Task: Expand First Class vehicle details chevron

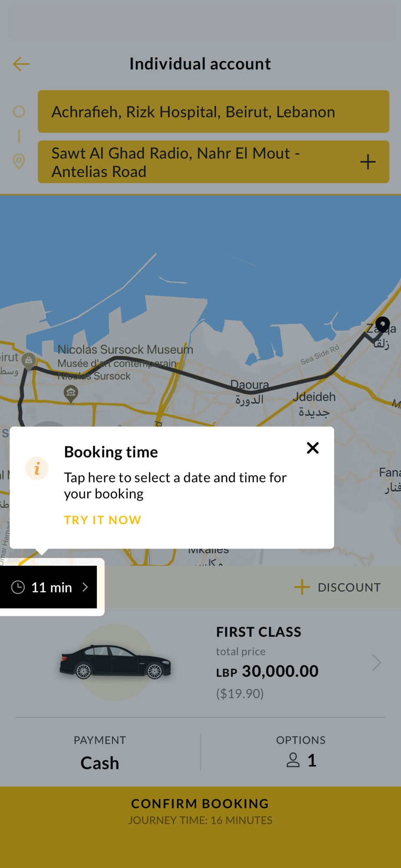Action: 376,663
